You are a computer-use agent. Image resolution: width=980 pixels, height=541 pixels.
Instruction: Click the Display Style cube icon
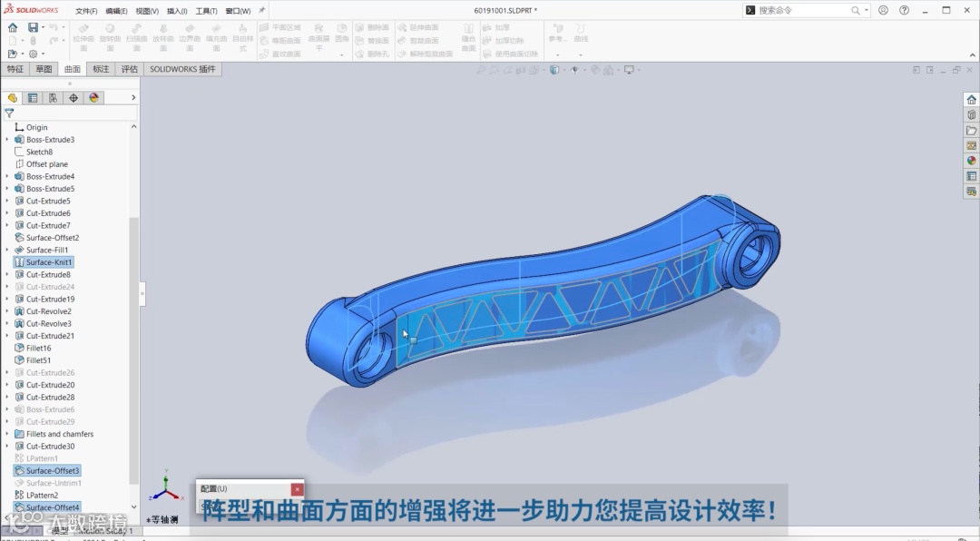tap(554, 70)
